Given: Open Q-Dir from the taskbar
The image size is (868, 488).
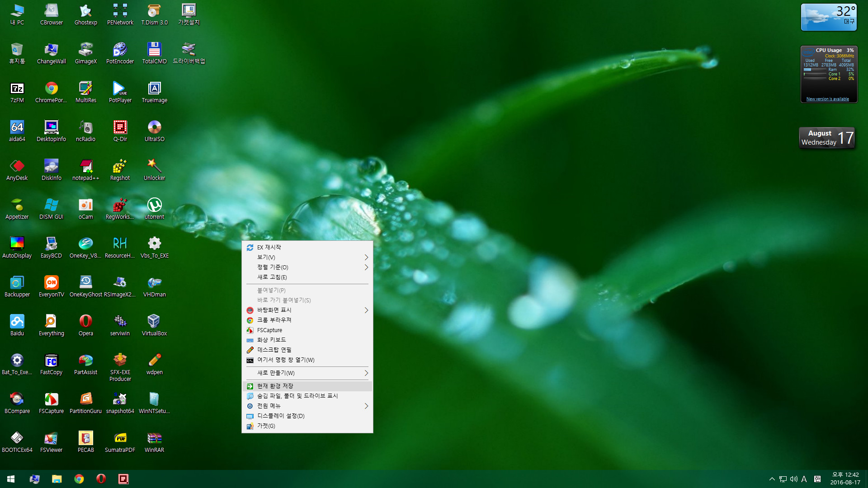Looking at the screenshot, I should pyautogui.click(x=123, y=479).
